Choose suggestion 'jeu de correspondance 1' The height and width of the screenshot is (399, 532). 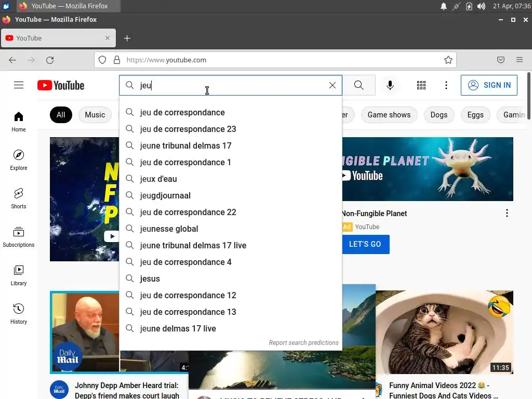pos(231,162)
